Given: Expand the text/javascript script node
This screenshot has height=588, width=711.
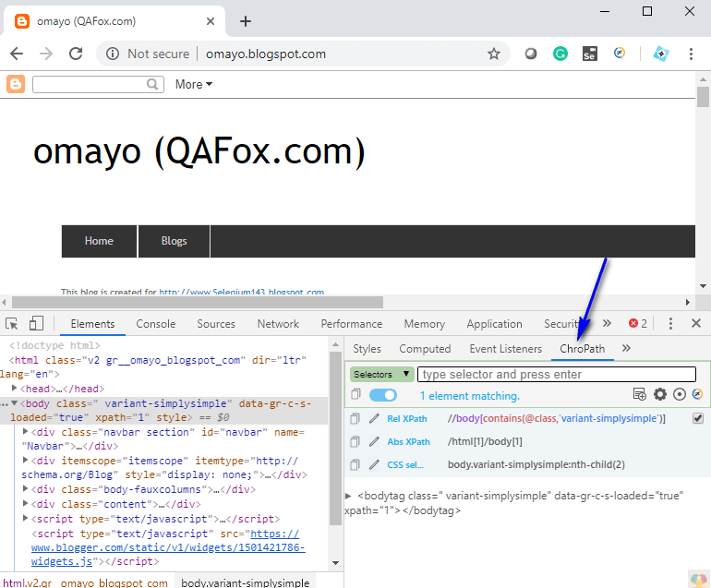Looking at the screenshot, I should point(26,518).
